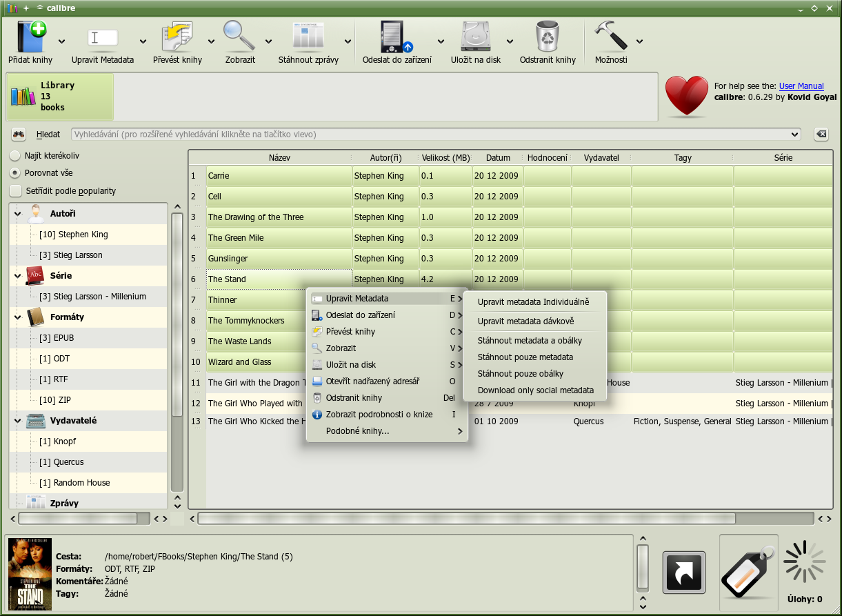Open Upravit Metadata dropdown arrow
The height and width of the screenshot is (616, 842).
[143, 41]
